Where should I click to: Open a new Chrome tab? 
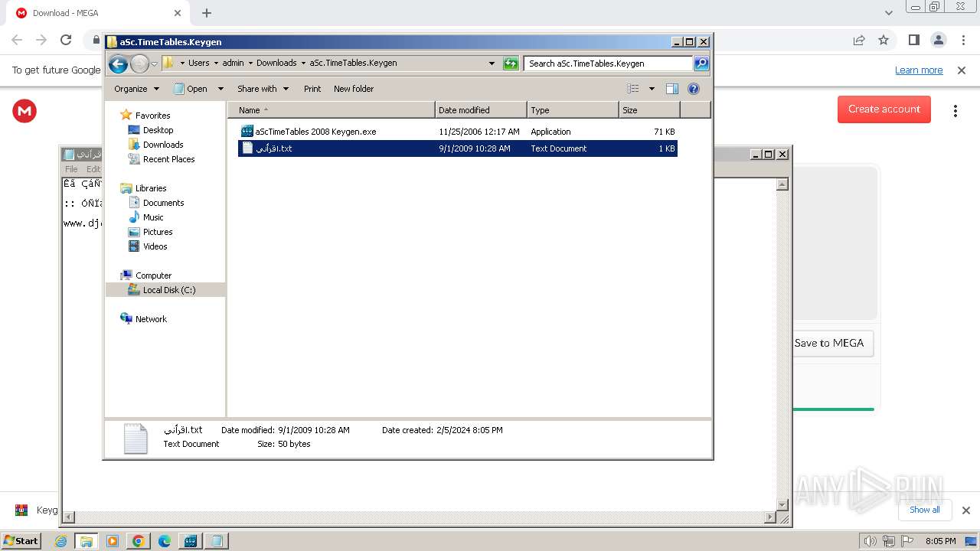(x=207, y=13)
